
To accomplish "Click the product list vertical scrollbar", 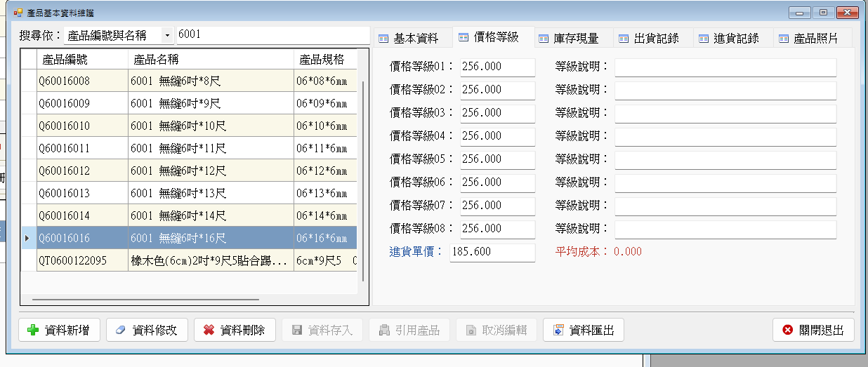I will [x=363, y=181].
